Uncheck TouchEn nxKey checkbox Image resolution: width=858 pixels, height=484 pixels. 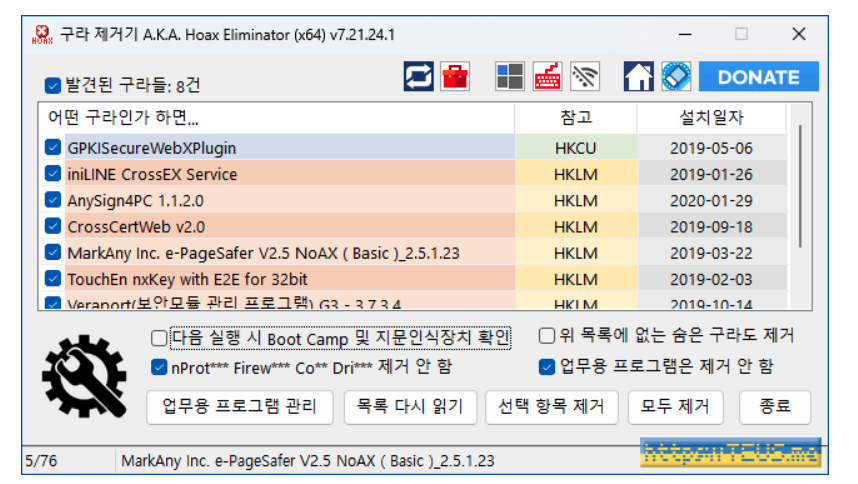point(53,278)
